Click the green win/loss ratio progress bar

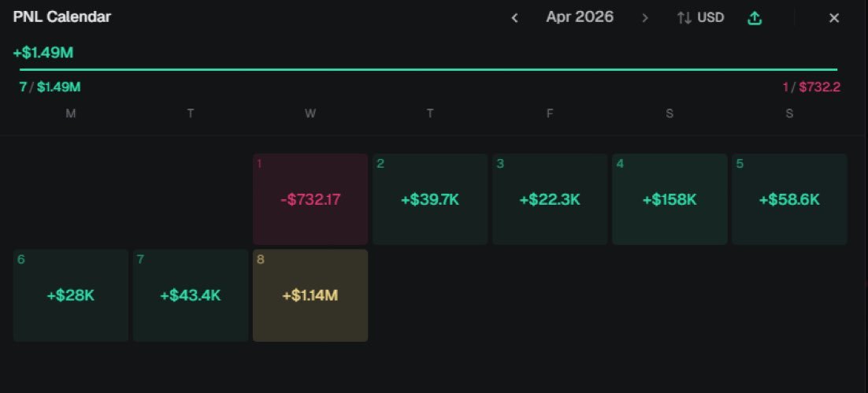428,70
